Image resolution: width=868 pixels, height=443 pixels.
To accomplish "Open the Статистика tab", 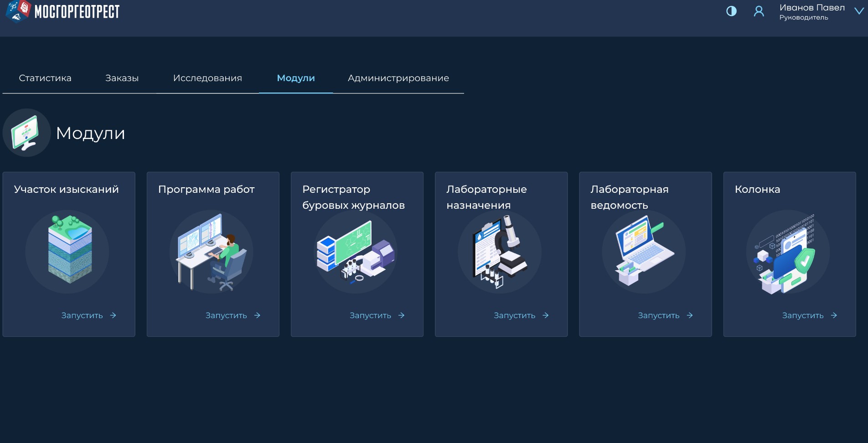I will (x=45, y=78).
